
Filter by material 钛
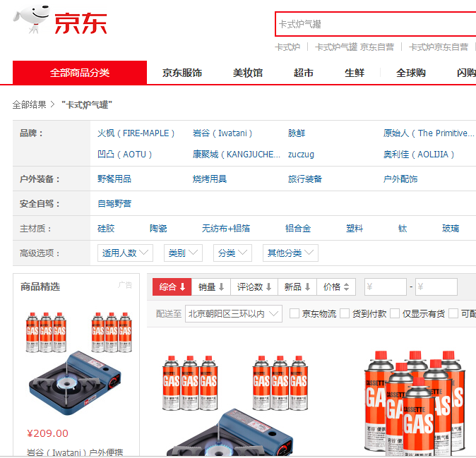pos(403,229)
